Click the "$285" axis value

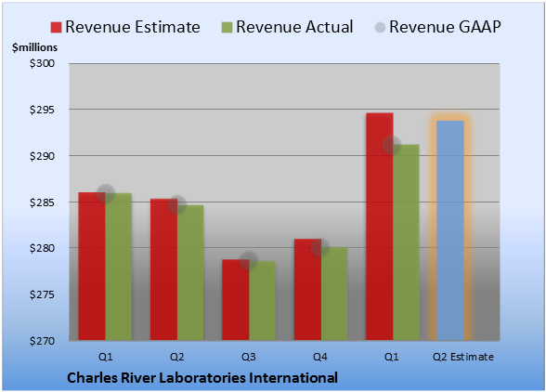pyautogui.click(x=42, y=203)
